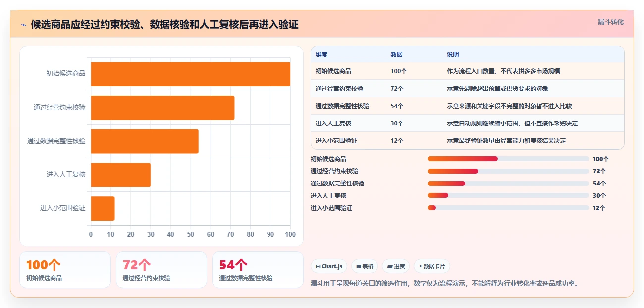Click the 表格 chip
Viewport: 644px width, 308px height.
pyautogui.click(x=365, y=266)
